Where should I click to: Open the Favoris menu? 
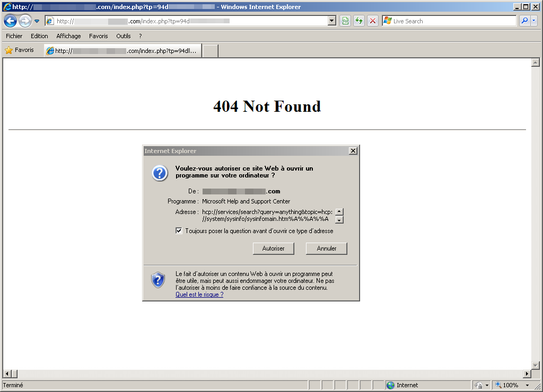click(98, 36)
